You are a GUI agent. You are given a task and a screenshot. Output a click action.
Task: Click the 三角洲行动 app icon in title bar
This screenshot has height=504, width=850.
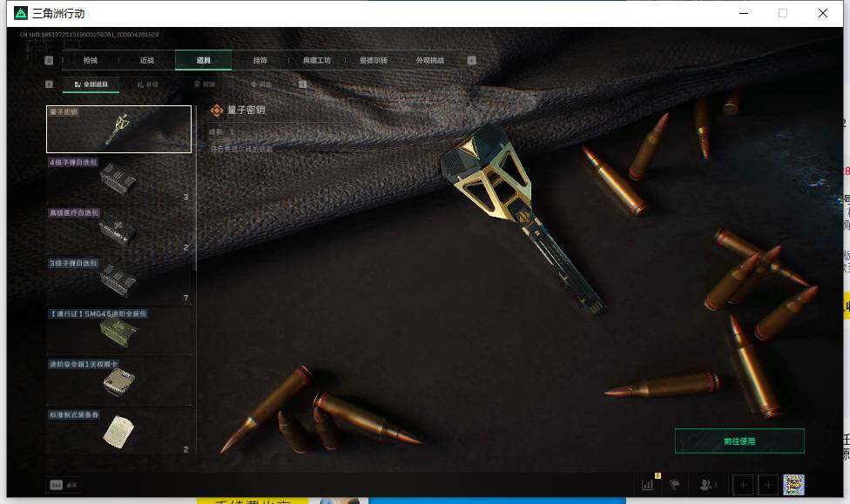tap(21, 13)
